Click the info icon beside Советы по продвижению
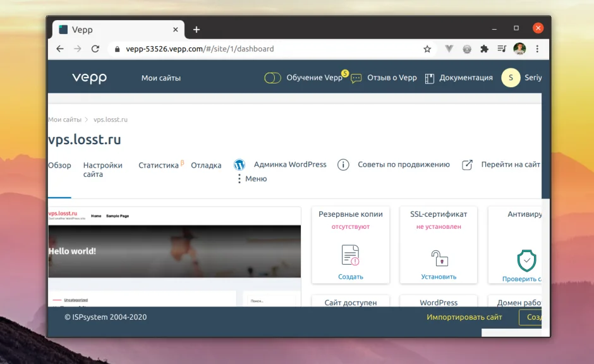594x364 pixels. pos(343,164)
